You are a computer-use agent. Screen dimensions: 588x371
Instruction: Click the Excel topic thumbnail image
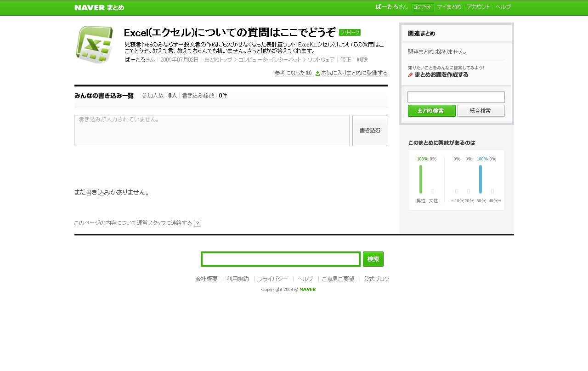(x=95, y=45)
